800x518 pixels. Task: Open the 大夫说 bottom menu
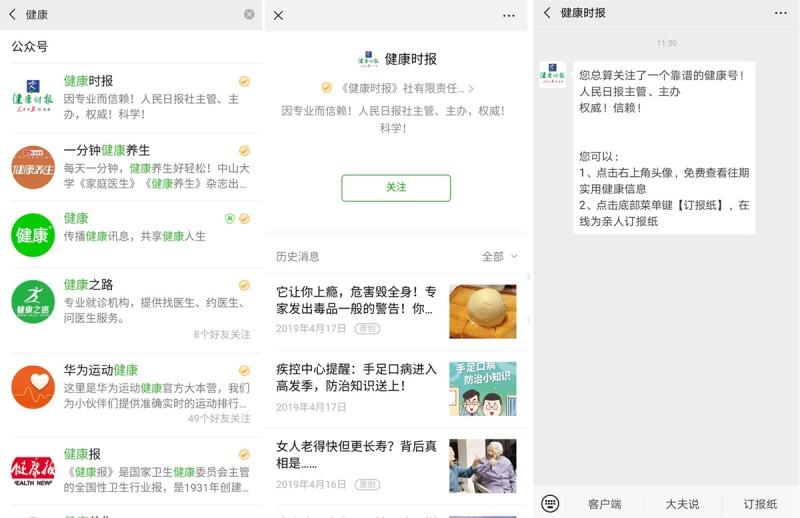click(682, 504)
